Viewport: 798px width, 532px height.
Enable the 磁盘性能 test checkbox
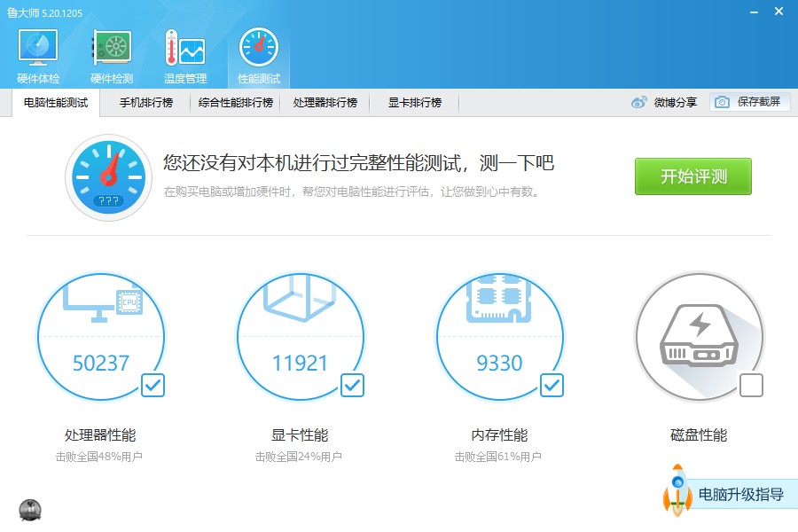point(751,386)
